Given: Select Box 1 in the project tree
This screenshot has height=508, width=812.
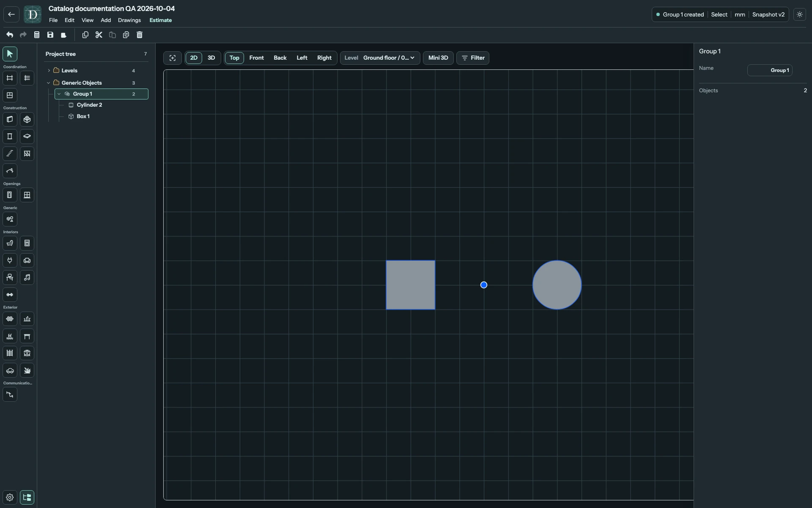Looking at the screenshot, I should click(x=83, y=116).
